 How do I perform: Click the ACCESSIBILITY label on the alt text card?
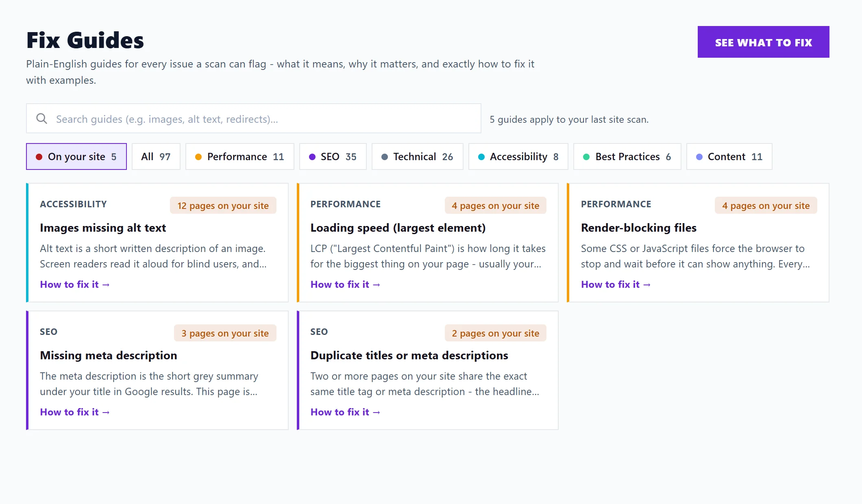pos(73,204)
